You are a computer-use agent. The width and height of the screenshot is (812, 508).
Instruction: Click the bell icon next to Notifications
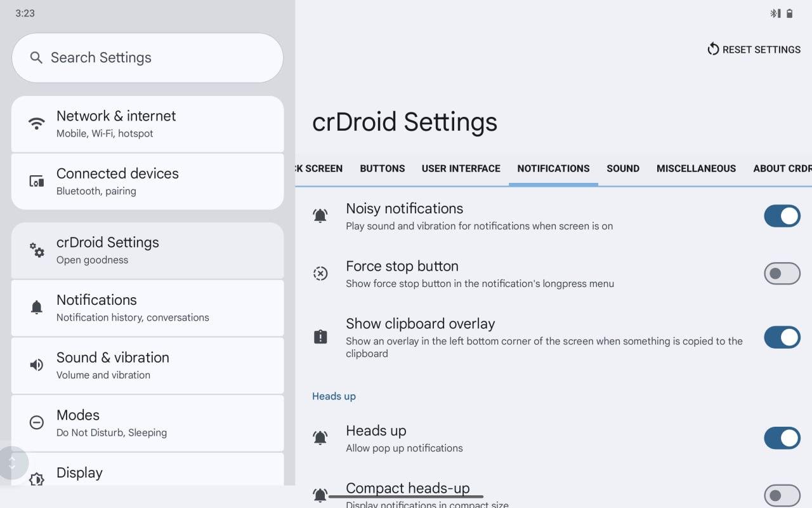[37, 308]
